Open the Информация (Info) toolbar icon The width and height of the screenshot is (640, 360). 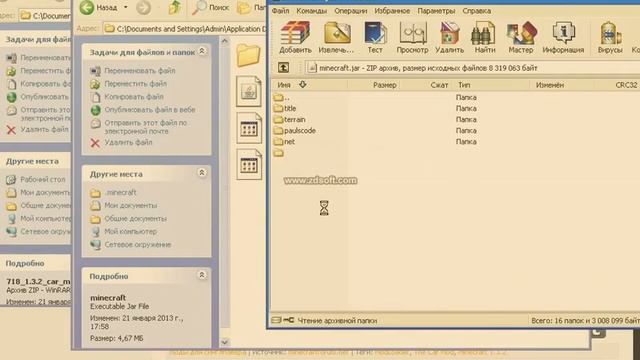coord(563,38)
